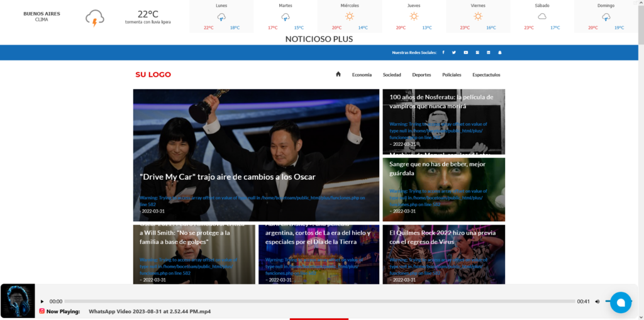Open the Economia menu section
This screenshot has height=320, width=644.
pos(362,75)
